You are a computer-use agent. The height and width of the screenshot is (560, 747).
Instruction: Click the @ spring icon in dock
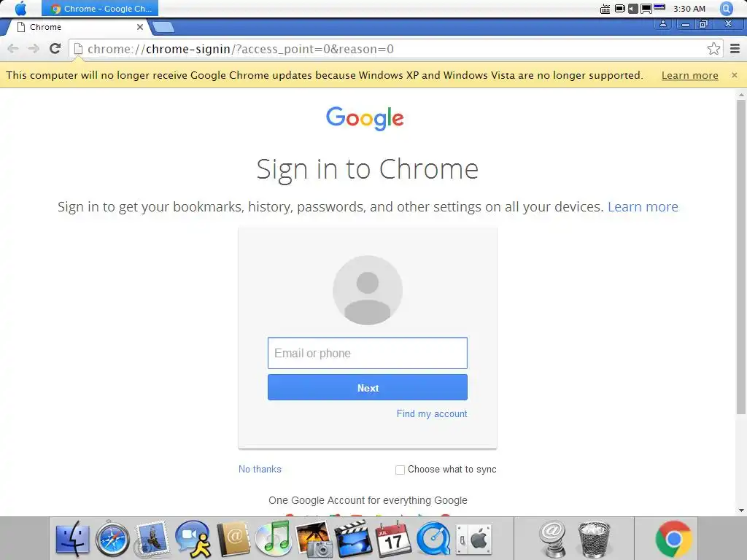(553, 540)
